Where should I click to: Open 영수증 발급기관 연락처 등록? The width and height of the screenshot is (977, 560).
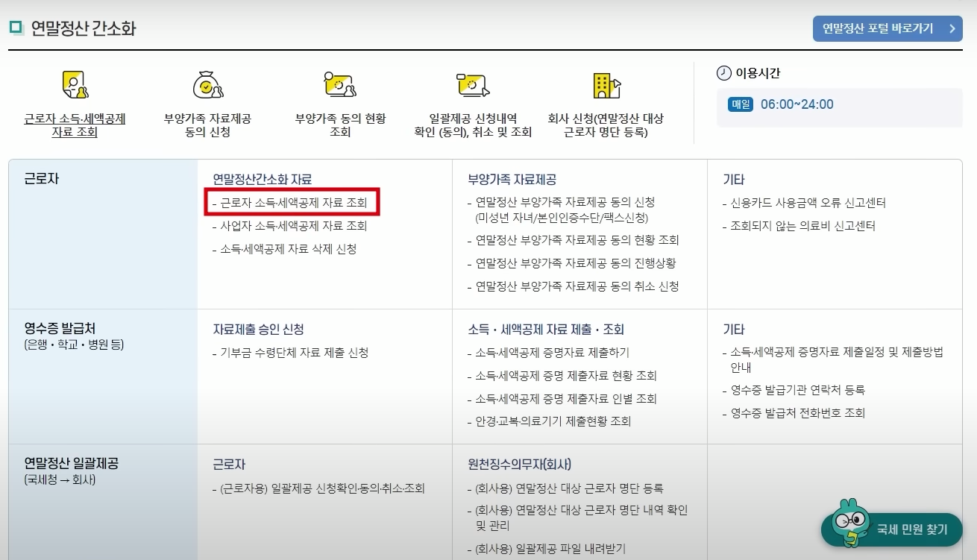pyautogui.click(x=797, y=390)
